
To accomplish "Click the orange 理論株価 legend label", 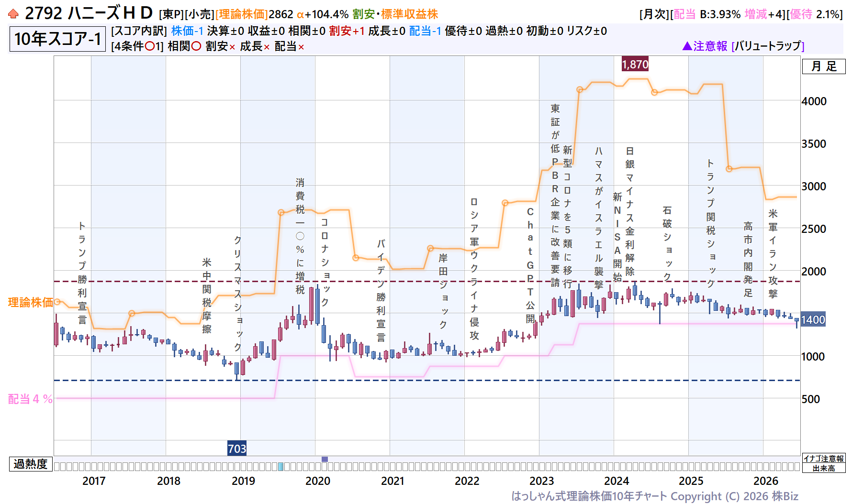I will tap(31, 302).
